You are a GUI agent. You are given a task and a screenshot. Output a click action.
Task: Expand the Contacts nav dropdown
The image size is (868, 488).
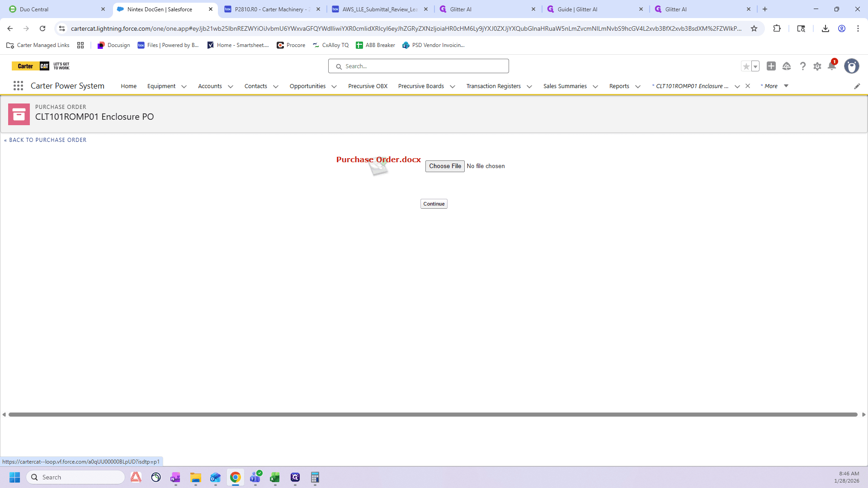click(276, 86)
